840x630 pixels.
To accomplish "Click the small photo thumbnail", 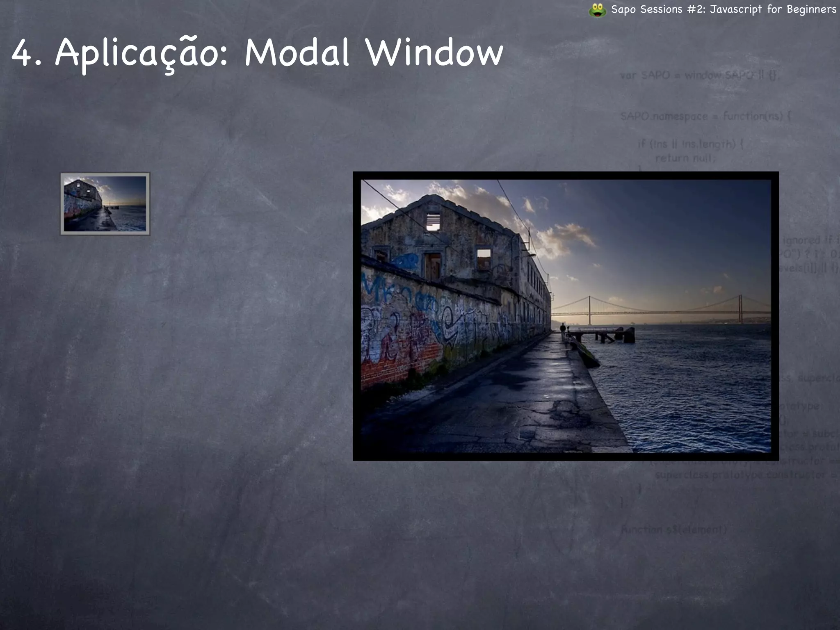I will (x=105, y=204).
